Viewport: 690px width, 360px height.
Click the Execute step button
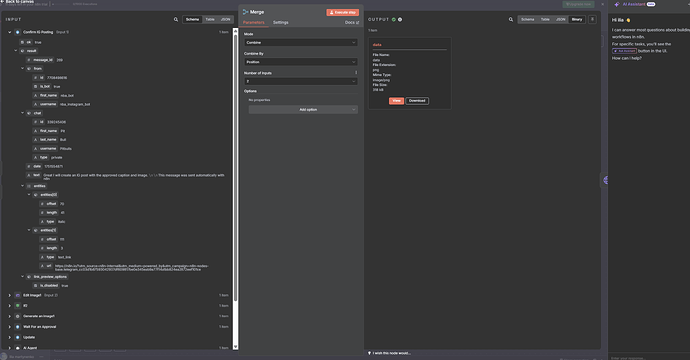coord(343,12)
